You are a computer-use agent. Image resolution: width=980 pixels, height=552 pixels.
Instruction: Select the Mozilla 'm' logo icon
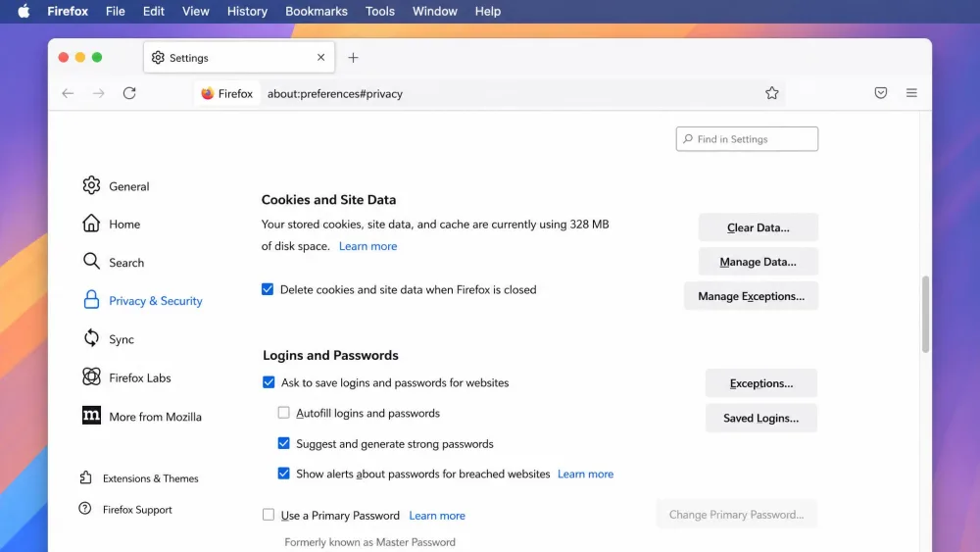[x=91, y=416]
